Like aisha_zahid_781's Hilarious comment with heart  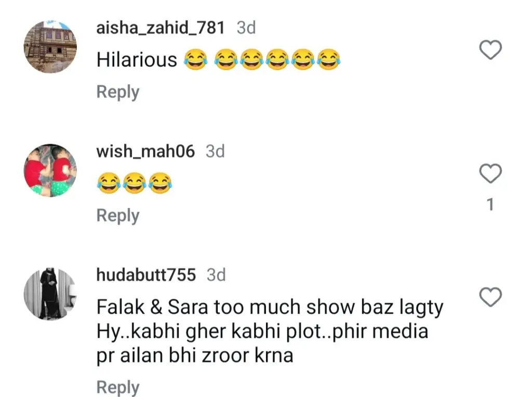490,49
